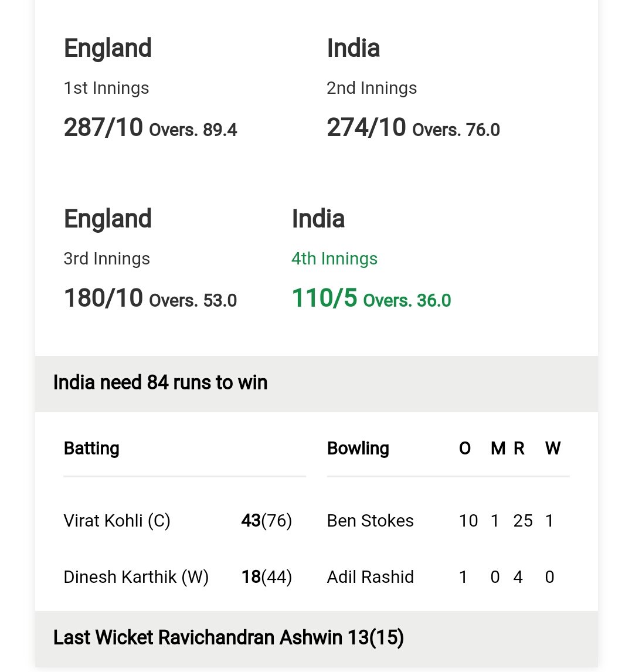Open Dinesh Karthik (W) player row
Image resolution: width=632 pixels, height=672 pixels.
click(178, 577)
